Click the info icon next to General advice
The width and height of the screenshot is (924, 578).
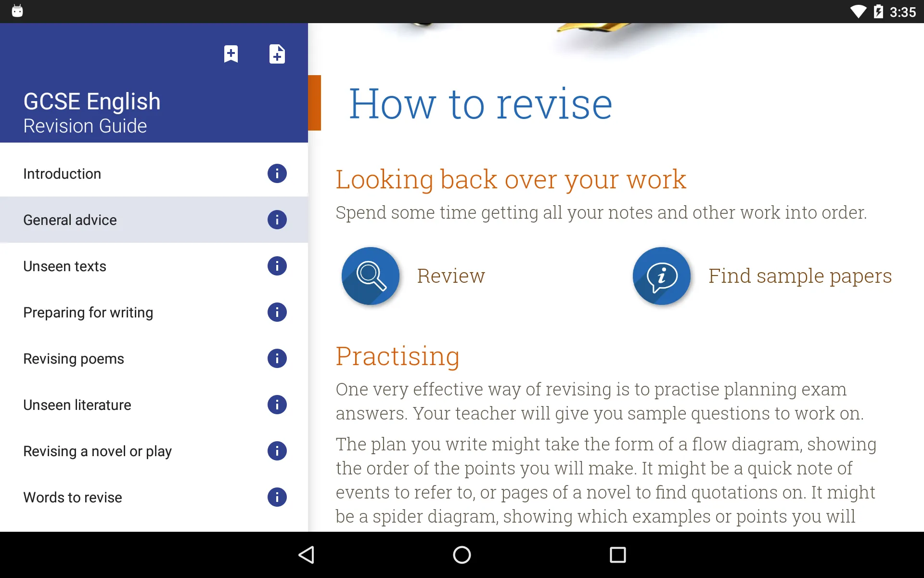pos(277,220)
